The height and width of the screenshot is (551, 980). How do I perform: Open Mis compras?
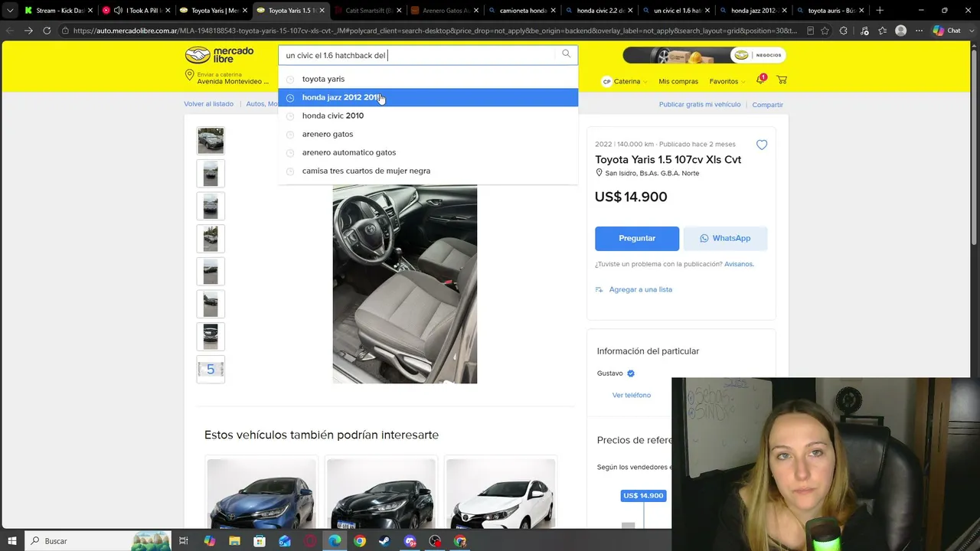tap(678, 81)
